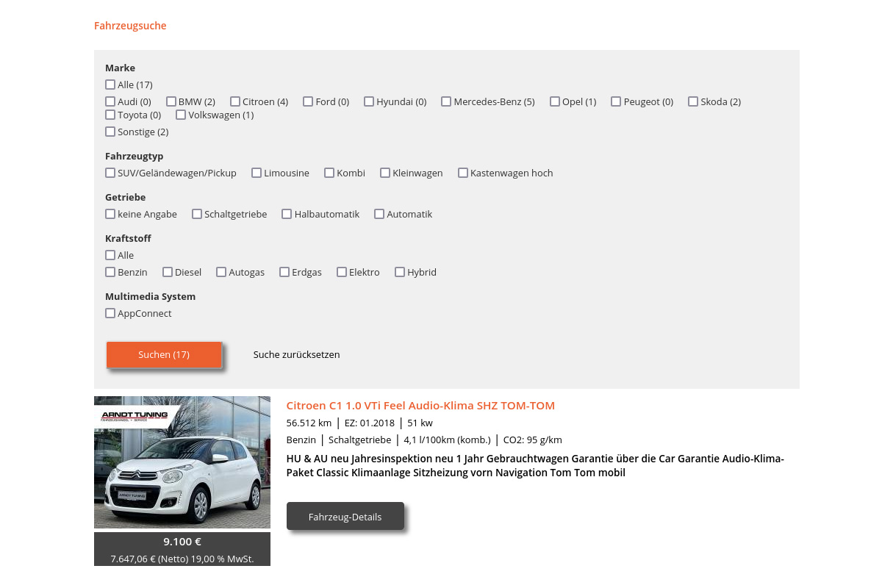Enable the Automatik transmission filter

[379, 214]
